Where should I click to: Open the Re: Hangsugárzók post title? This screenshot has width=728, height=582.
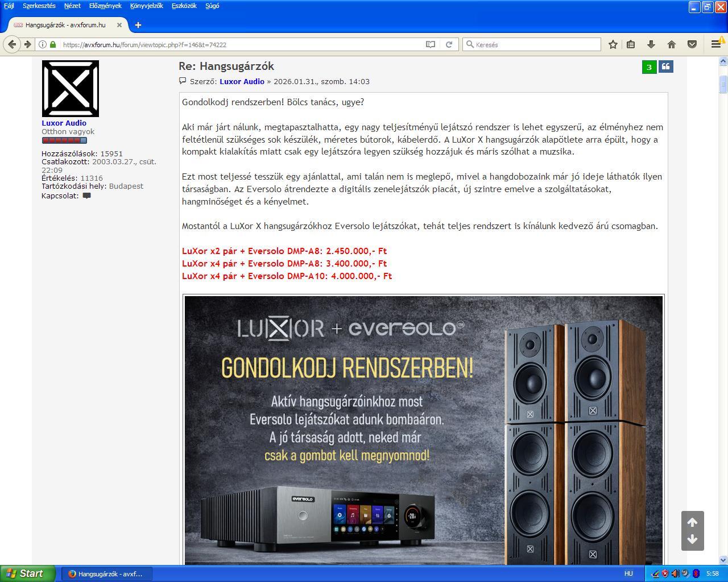[226, 66]
